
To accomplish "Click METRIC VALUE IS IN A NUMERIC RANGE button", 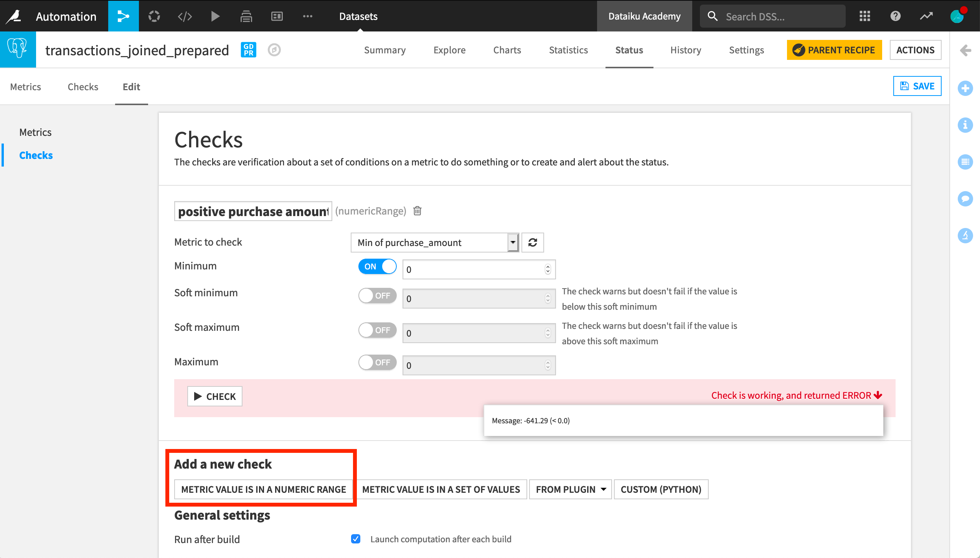I will pyautogui.click(x=263, y=489).
